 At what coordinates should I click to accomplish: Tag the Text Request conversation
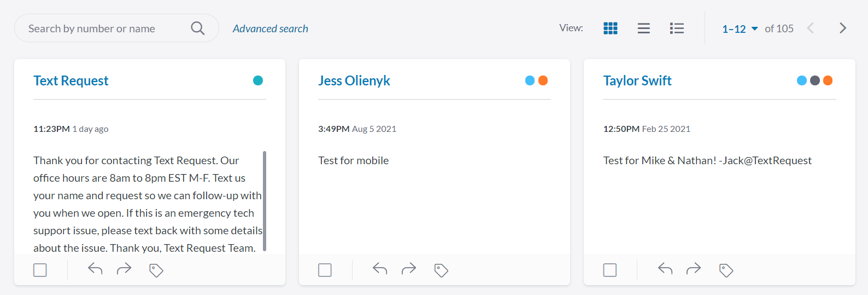click(156, 270)
